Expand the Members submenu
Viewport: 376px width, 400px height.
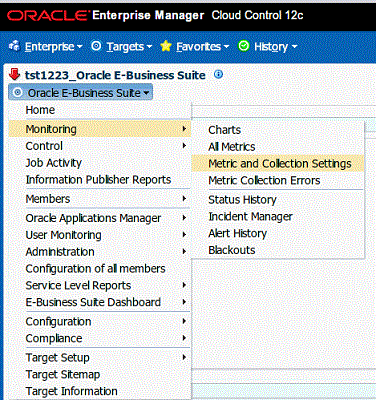pyautogui.click(x=100, y=199)
